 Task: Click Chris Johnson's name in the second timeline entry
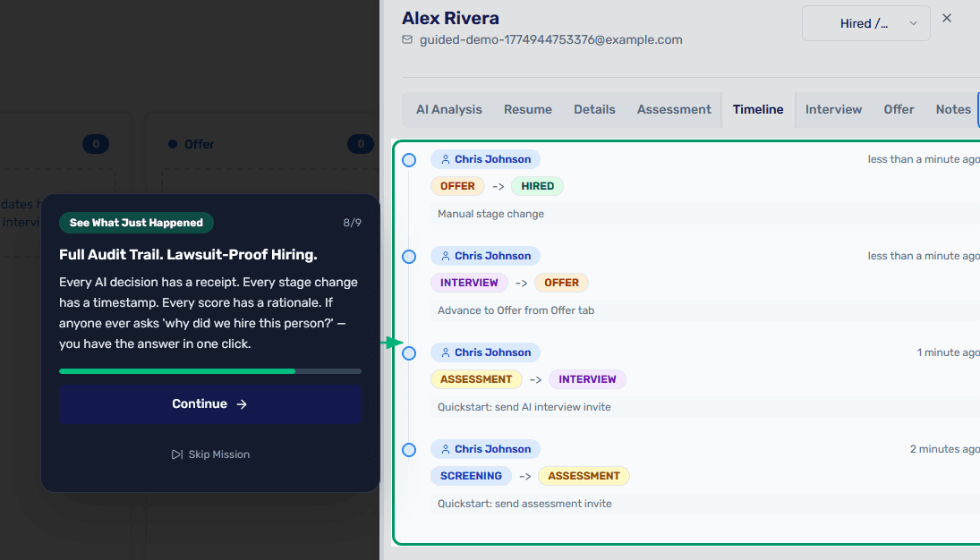492,255
